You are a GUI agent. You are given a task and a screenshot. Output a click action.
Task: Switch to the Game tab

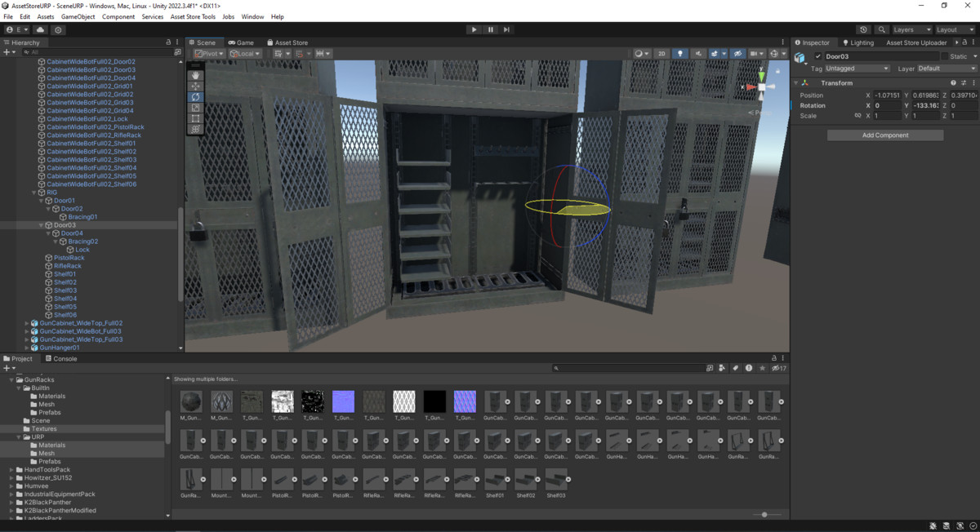[243, 42]
